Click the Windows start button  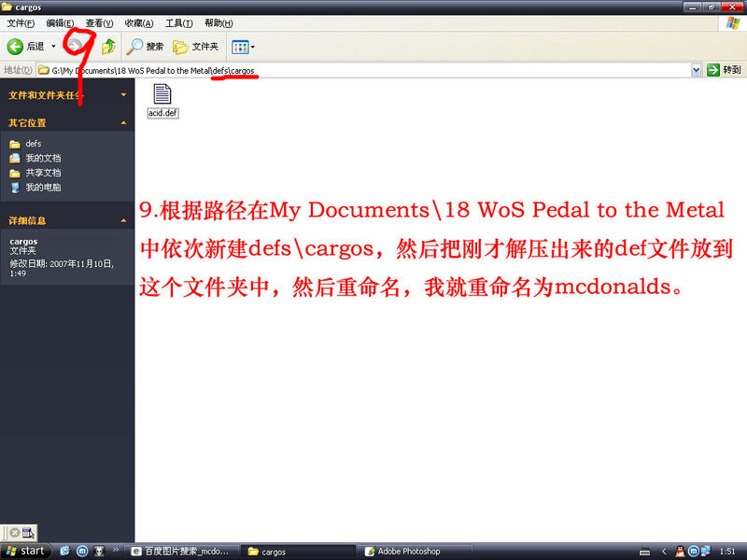[25, 551]
